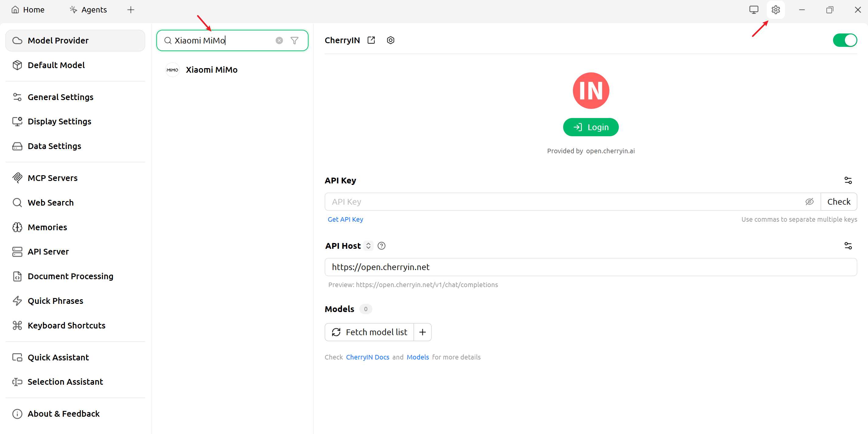The image size is (868, 434).
Task: Open settings gear icon in title bar
Action: click(775, 10)
